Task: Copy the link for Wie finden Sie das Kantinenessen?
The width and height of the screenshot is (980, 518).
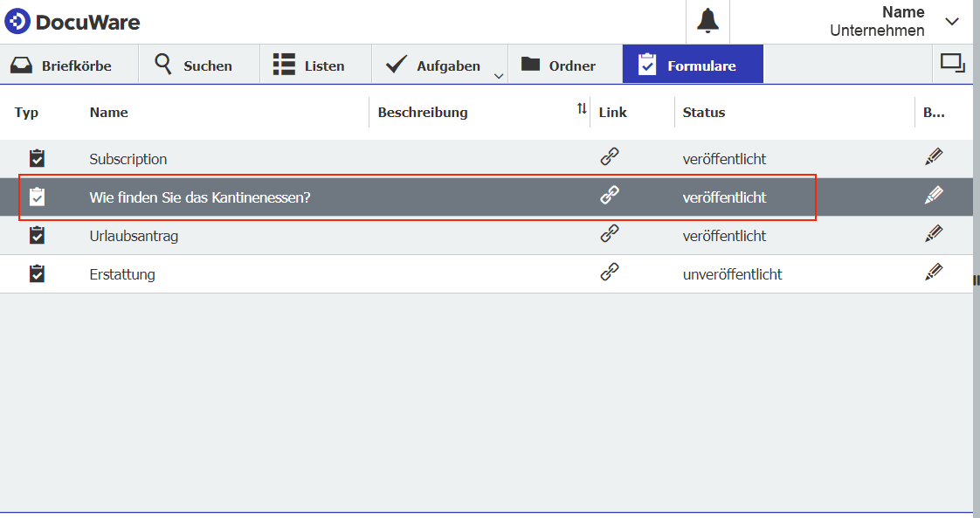Action: pyautogui.click(x=611, y=196)
